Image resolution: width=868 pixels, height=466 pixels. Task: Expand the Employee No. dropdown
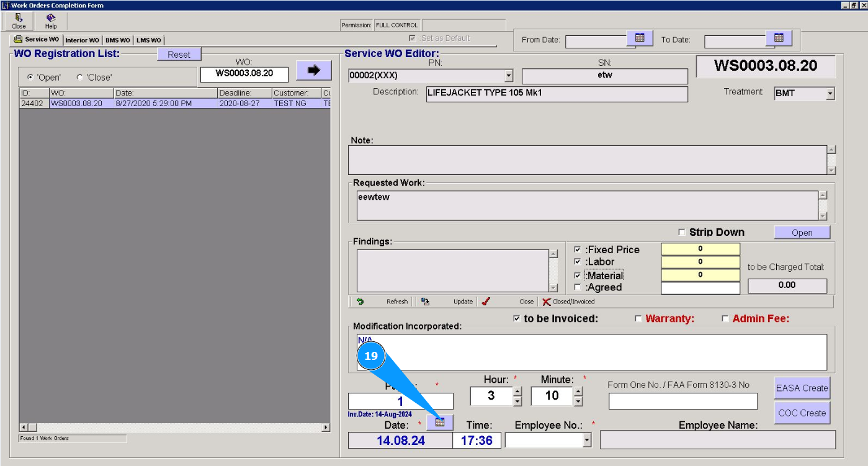click(x=587, y=440)
